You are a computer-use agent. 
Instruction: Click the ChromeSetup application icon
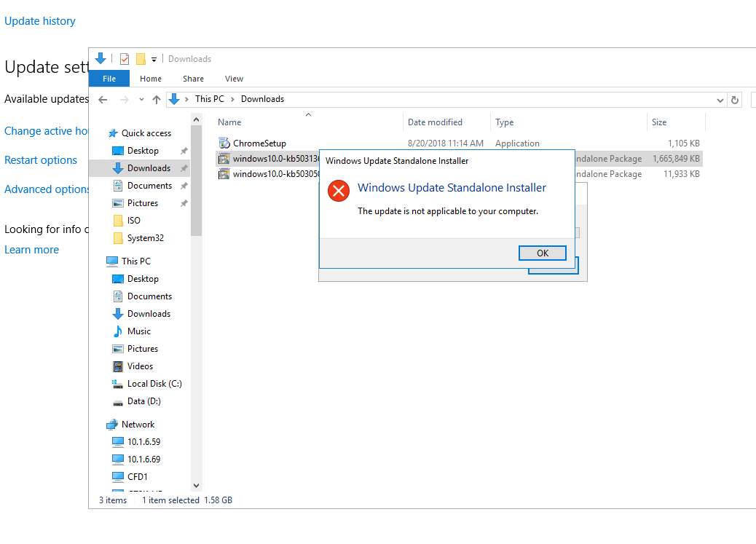pos(224,143)
